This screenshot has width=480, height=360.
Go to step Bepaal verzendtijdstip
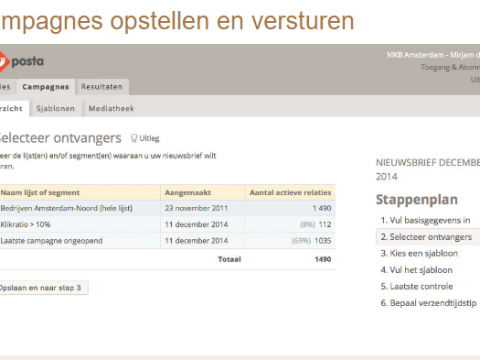pyautogui.click(x=429, y=303)
